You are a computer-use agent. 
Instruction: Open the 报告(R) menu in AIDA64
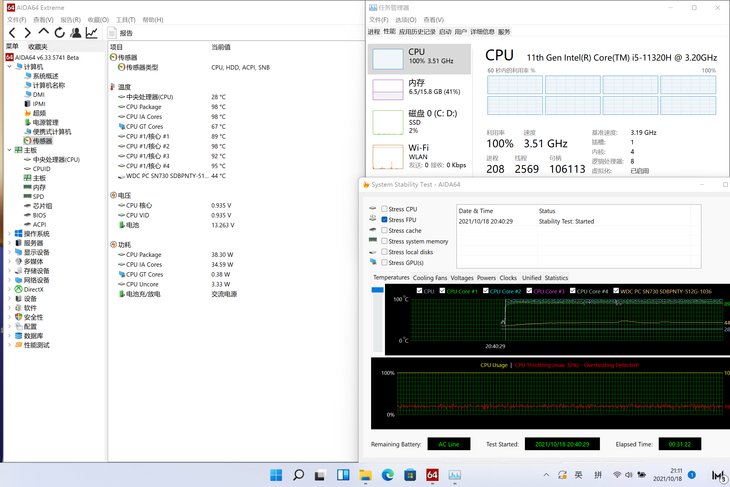pyautogui.click(x=71, y=20)
